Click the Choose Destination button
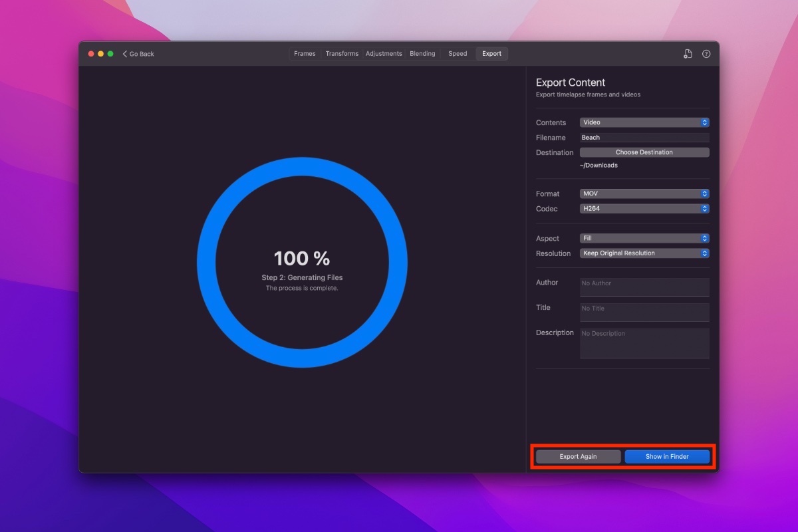This screenshot has width=798, height=532. 644,152
